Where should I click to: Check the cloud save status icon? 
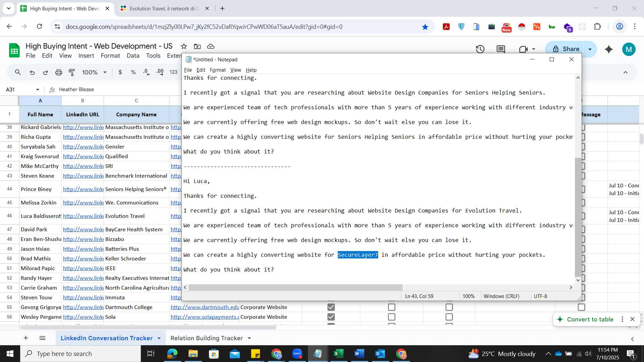point(211,46)
